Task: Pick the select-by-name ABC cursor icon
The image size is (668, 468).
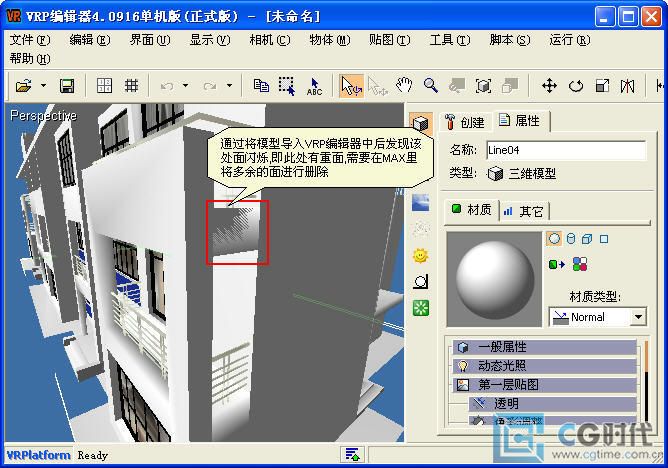Action: click(x=314, y=86)
